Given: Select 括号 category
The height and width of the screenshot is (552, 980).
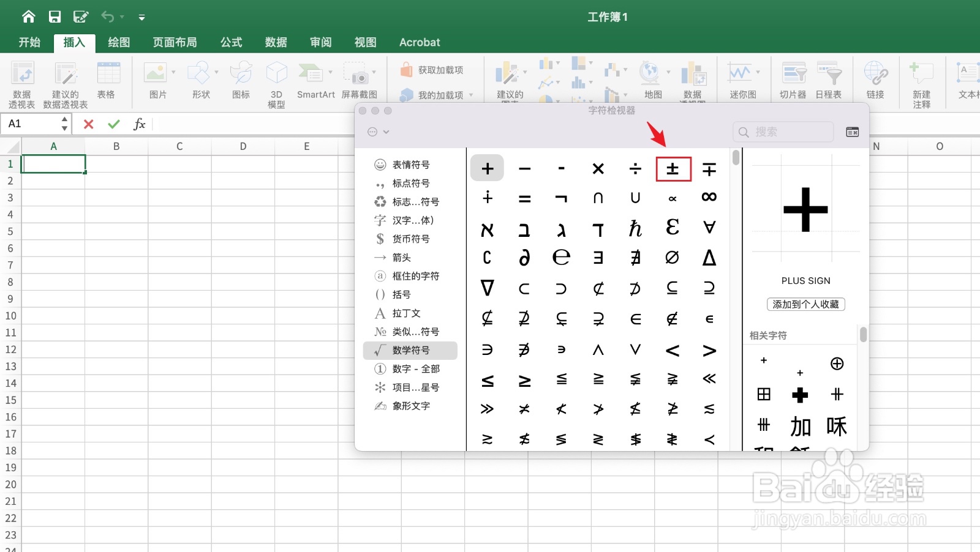Looking at the screenshot, I should 410,294.
